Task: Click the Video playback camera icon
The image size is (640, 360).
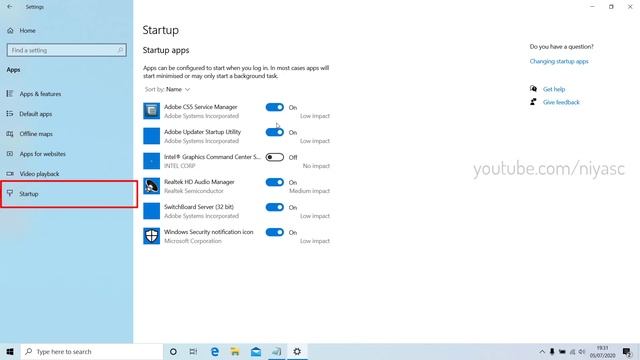Action: pos(10,173)
